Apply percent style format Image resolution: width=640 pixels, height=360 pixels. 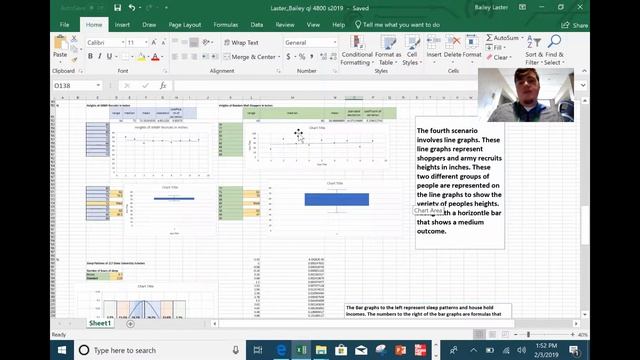coord(302,57)
